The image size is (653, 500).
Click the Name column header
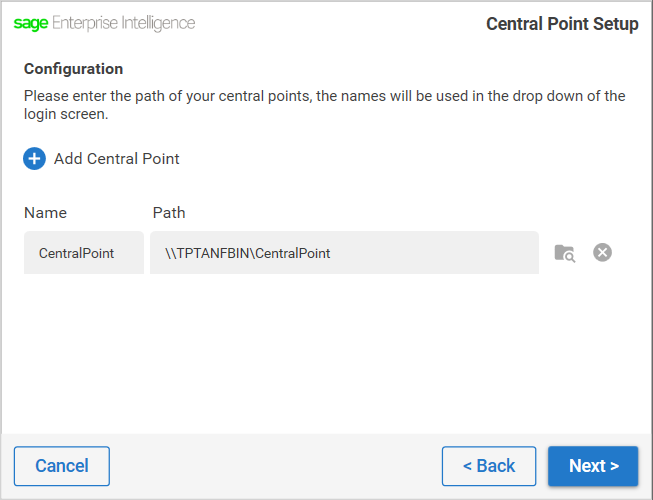point(45,213)
